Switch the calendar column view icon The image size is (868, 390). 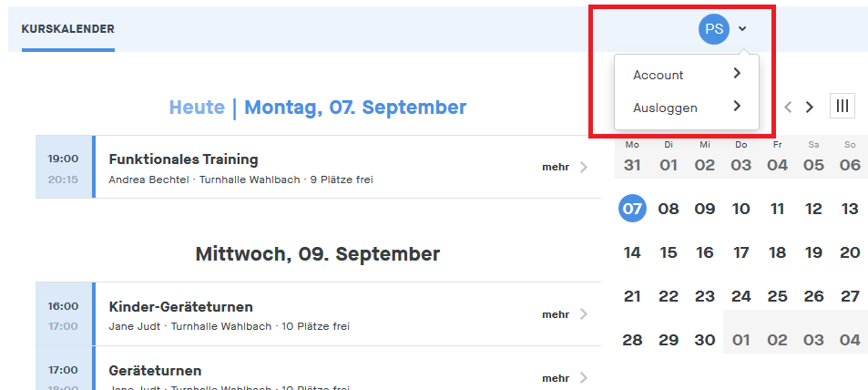[x=842, y=107]
